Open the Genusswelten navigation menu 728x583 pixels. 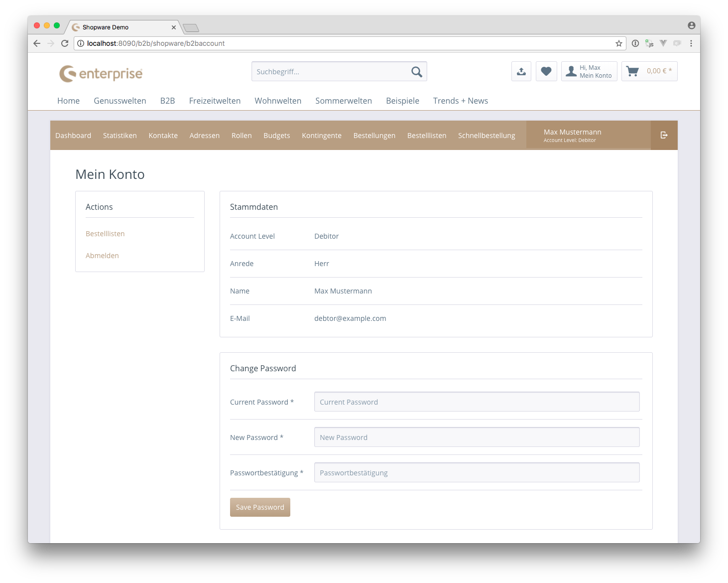tap(120, 101)
